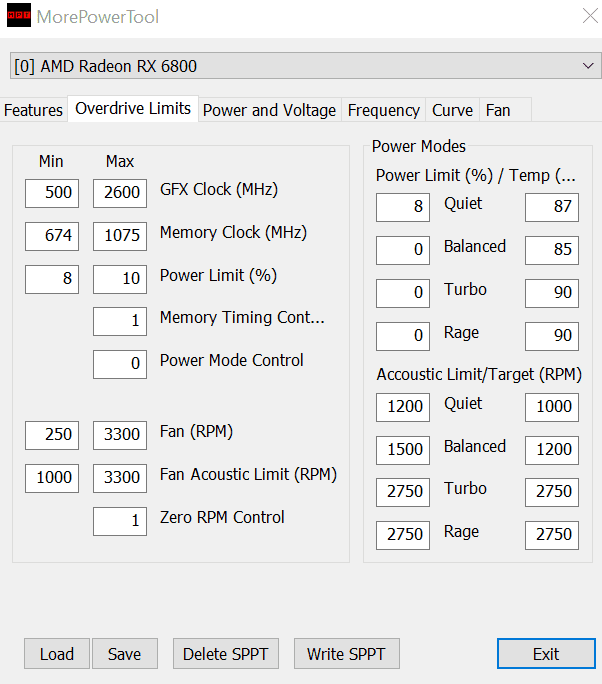Edit Power Limit minimum field

coord(52,279)
